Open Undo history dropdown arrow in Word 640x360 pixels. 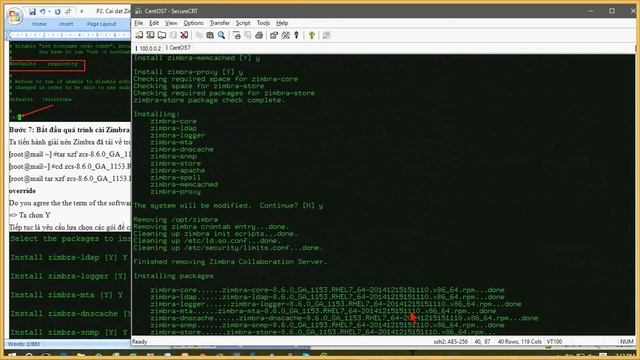(x=49, y=12)
